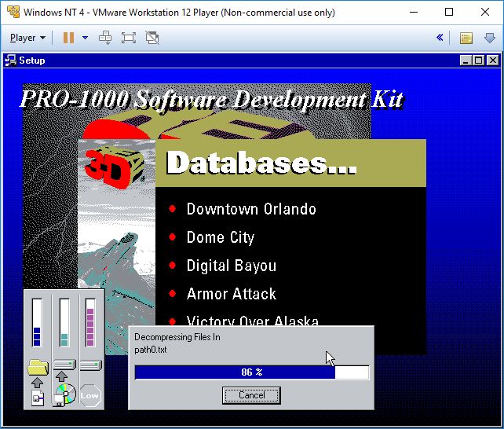This screenshot has height=429, width=504.
Task: Click the 'Dome City' list entry
Action: coord(220,238)
